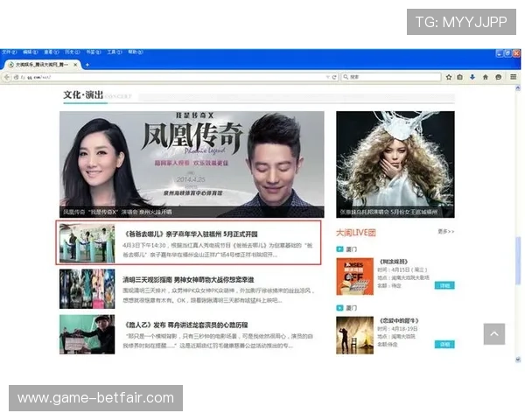
Task: Click the orange Noises Off show poster
Action: click(x=355, y=276)
